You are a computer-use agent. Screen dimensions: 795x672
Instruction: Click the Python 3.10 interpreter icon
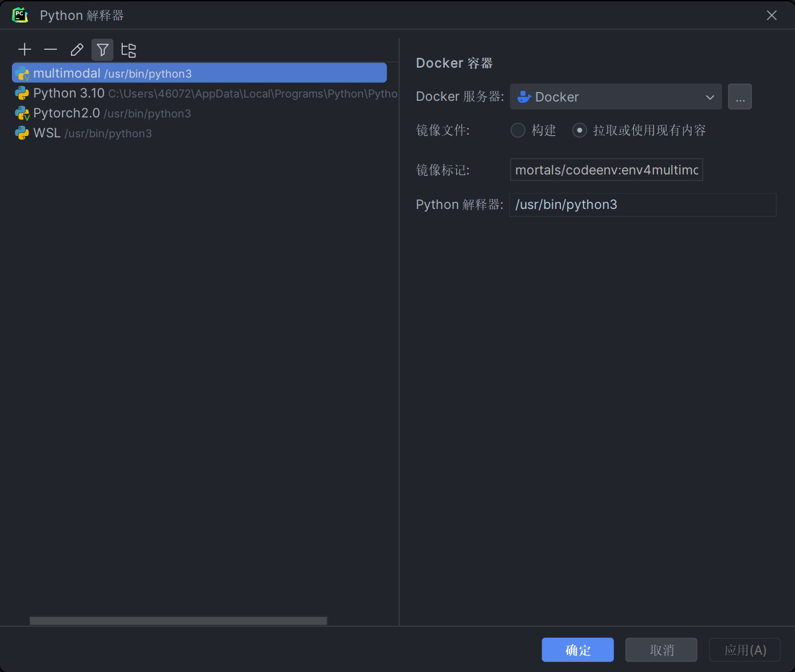click(22, 94)
